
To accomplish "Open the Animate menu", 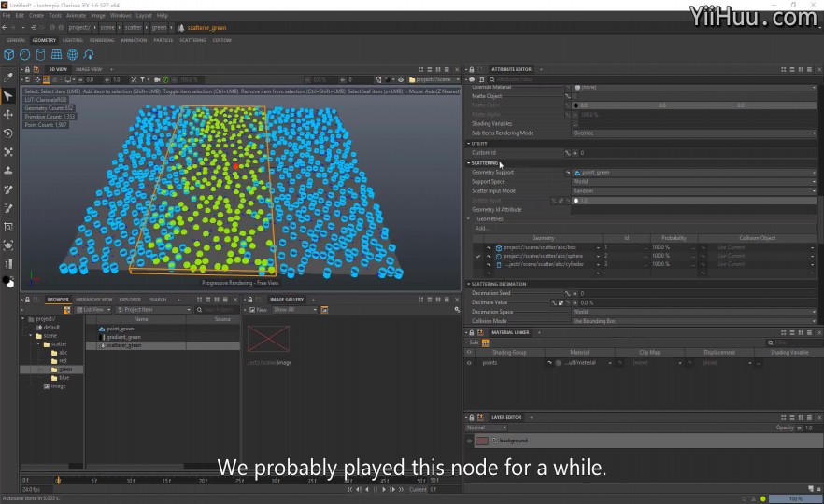I will pyautogui.click(x=77, y=15).
